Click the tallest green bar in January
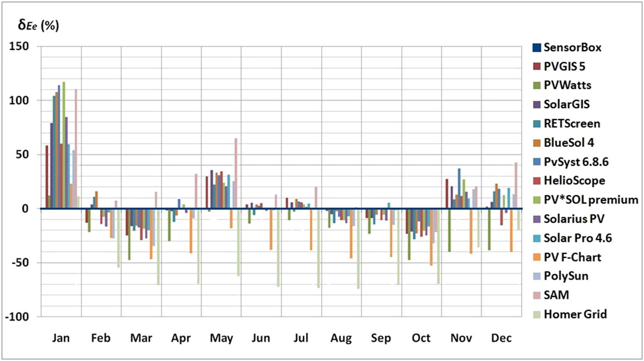Viewport: 644px width, 361px height. (x=63, y=125)
